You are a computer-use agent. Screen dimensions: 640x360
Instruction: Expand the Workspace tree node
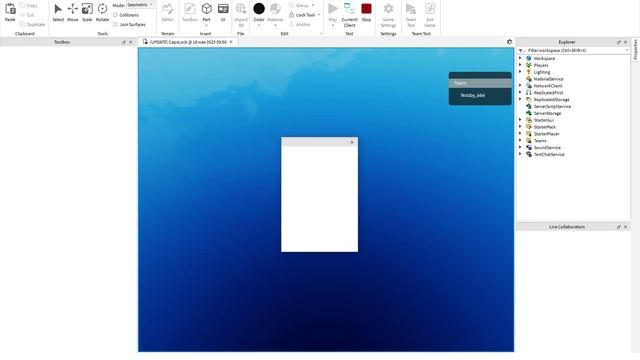(x=520, y=58)
